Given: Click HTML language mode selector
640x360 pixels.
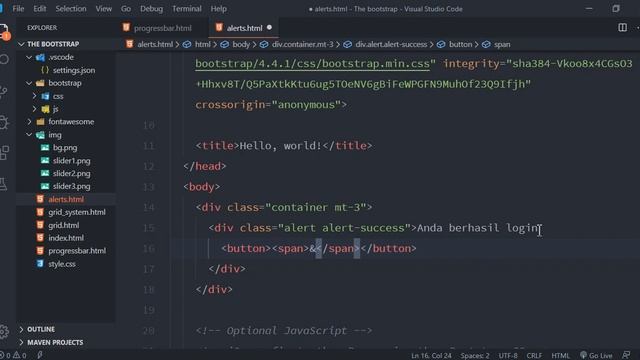Looking at the screenshot, I should (x=560, y=356).
